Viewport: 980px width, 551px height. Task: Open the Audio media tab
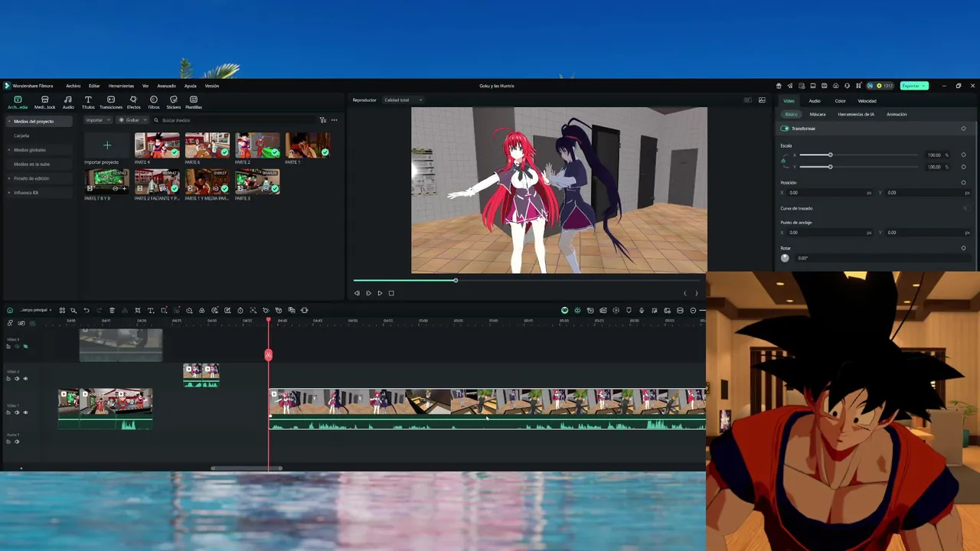(x=68, y=102)
